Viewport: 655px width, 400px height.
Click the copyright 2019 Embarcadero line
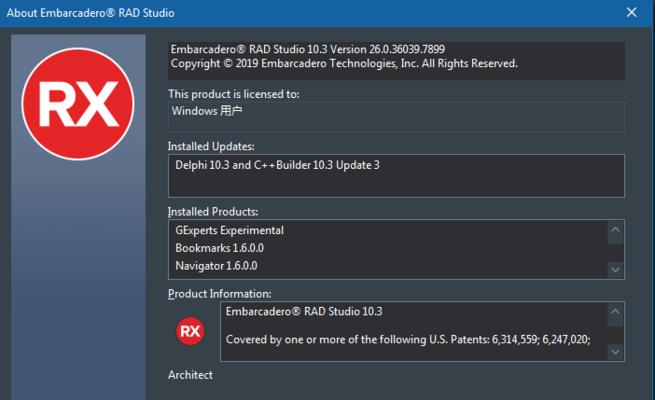pos(344,63)
